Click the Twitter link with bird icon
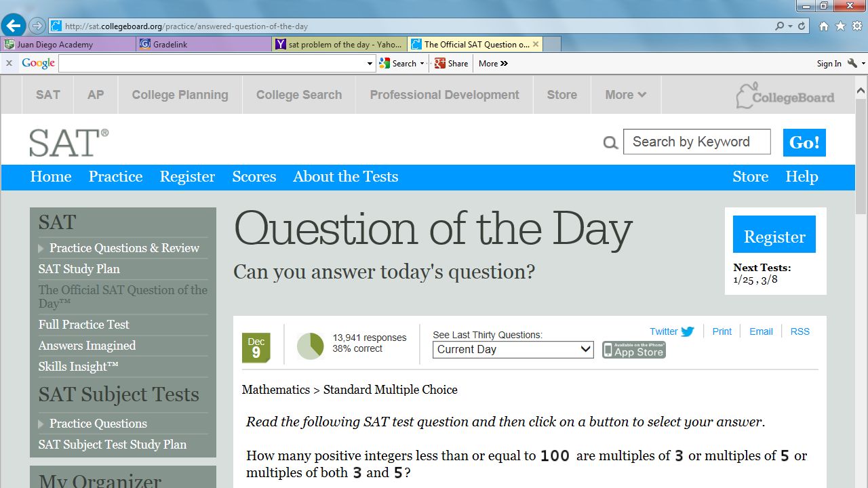 coord(672,331)
